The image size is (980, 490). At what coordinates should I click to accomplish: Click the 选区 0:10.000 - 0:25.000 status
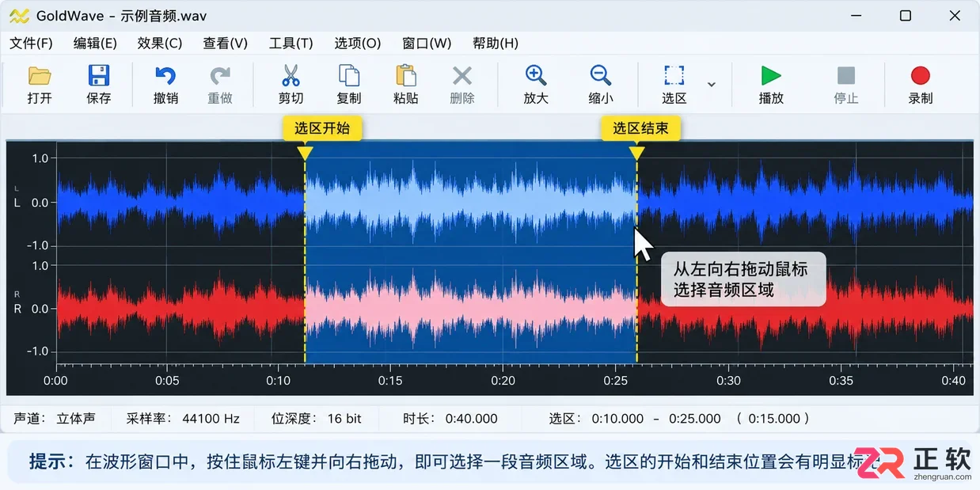(x=635, y=419)
